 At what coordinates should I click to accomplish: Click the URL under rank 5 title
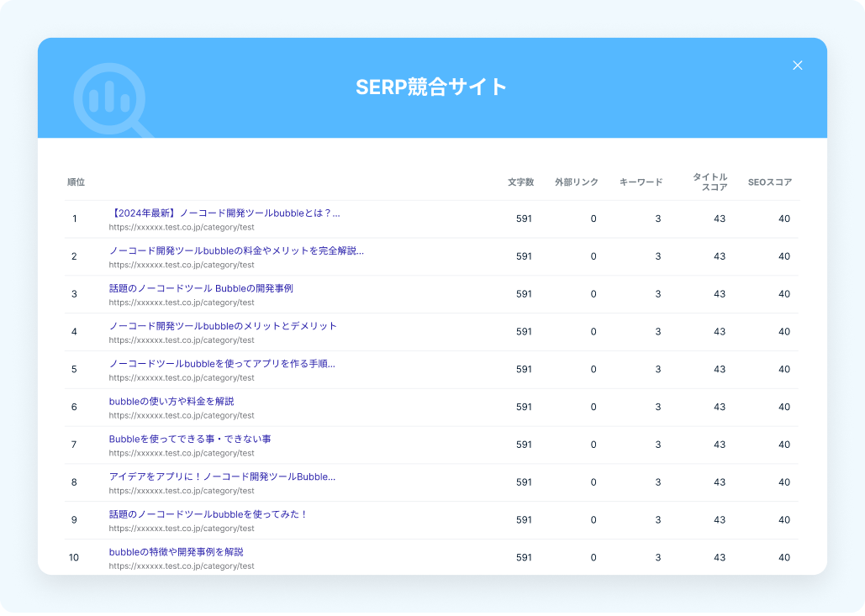click(182, 378)
